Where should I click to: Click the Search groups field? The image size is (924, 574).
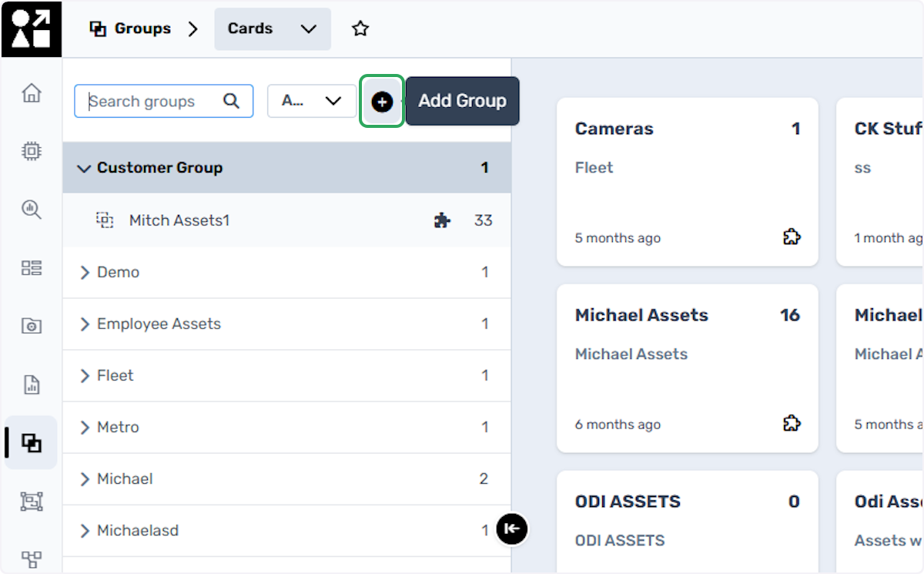[x=164, y=101]
